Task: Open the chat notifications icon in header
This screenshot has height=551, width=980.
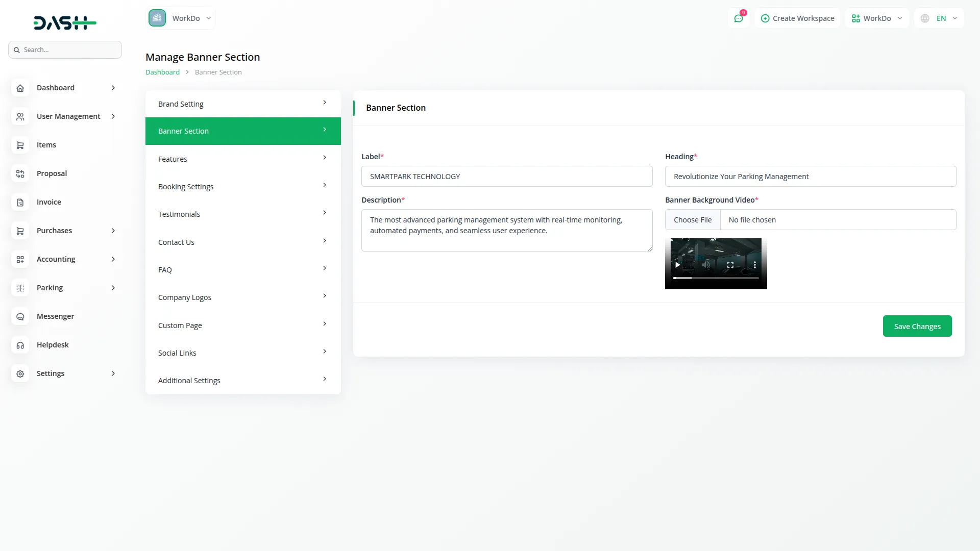Action: click(738, 18)
